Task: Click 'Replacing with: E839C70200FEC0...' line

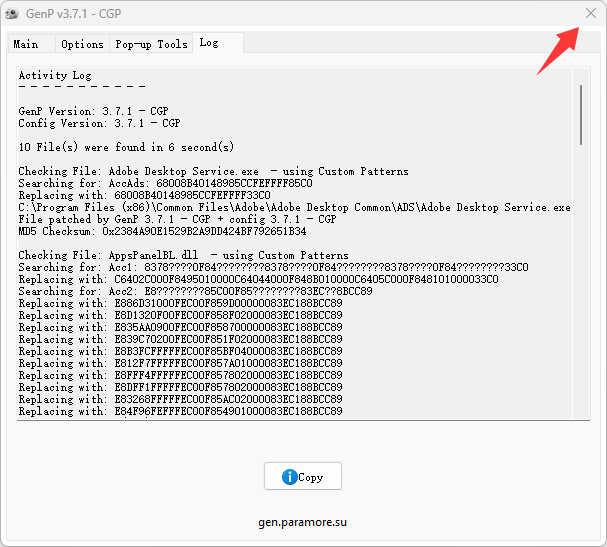Action: pyautogui.click(x=180, y=339)
